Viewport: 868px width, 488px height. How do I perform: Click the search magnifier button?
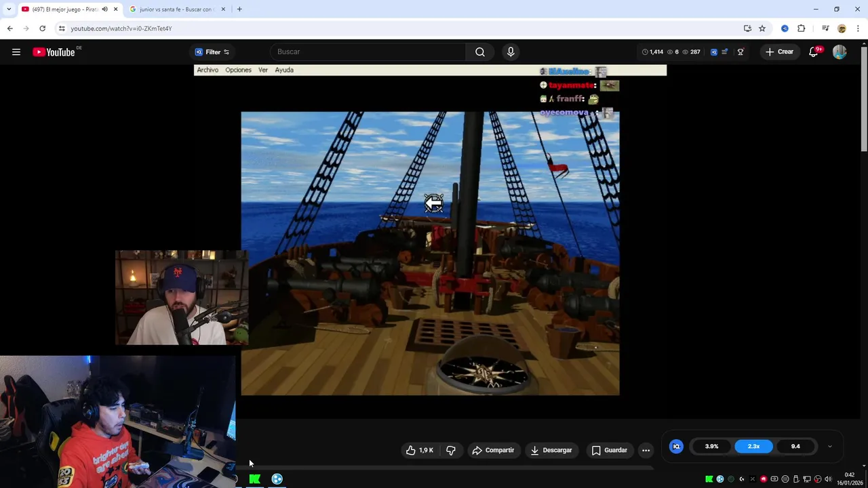(479, 52)
